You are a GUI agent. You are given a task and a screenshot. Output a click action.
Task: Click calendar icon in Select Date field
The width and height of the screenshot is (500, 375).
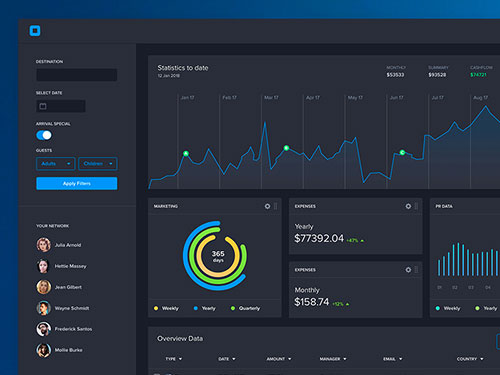click(x=43, y=106)
